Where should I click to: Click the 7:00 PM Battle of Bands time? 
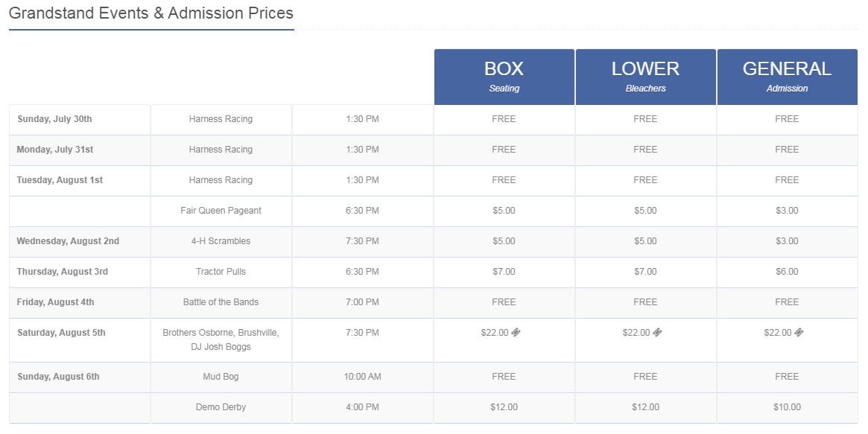point(363,302)
